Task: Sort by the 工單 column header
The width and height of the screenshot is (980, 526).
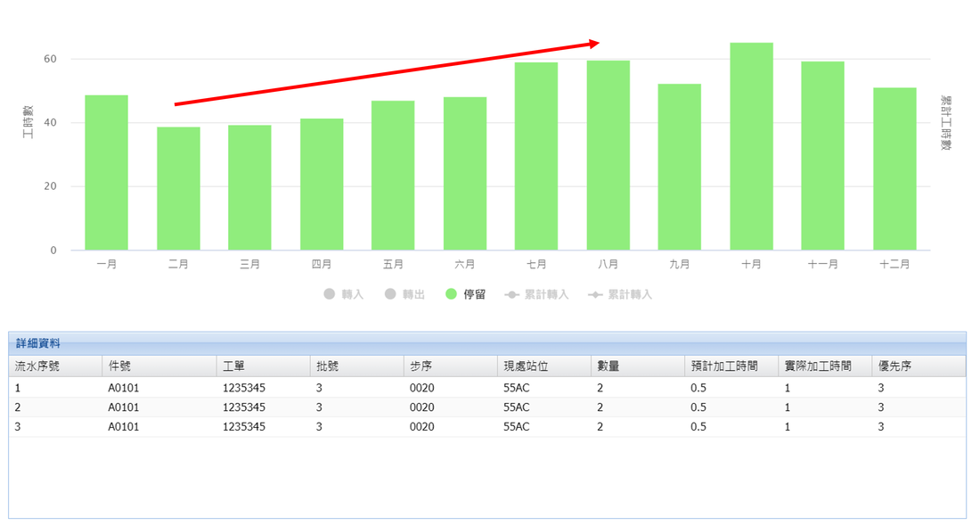Action: click(263, 366)
